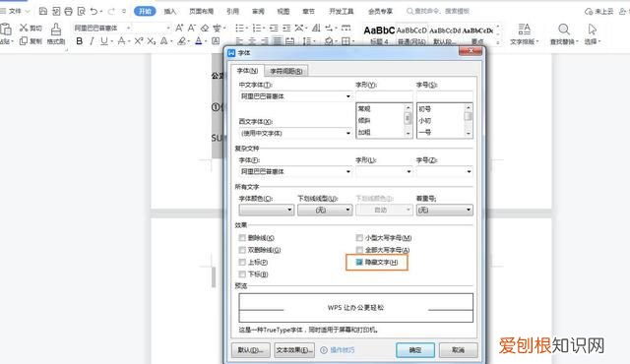
Task: Toggle All Caps (全部大写字母) checkbox
Action: [x=359, y=250]
